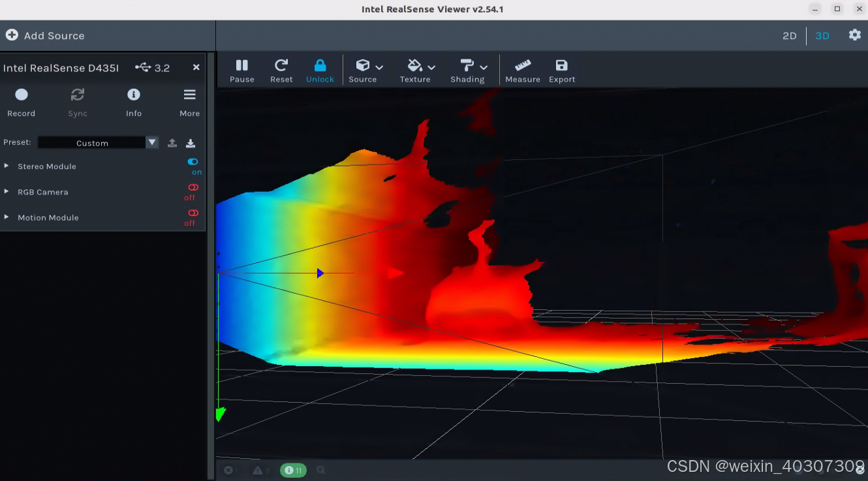Maximize the RealSense Viewer window
The width and height of the screenshot is (868, 481).
coord(837,9)
